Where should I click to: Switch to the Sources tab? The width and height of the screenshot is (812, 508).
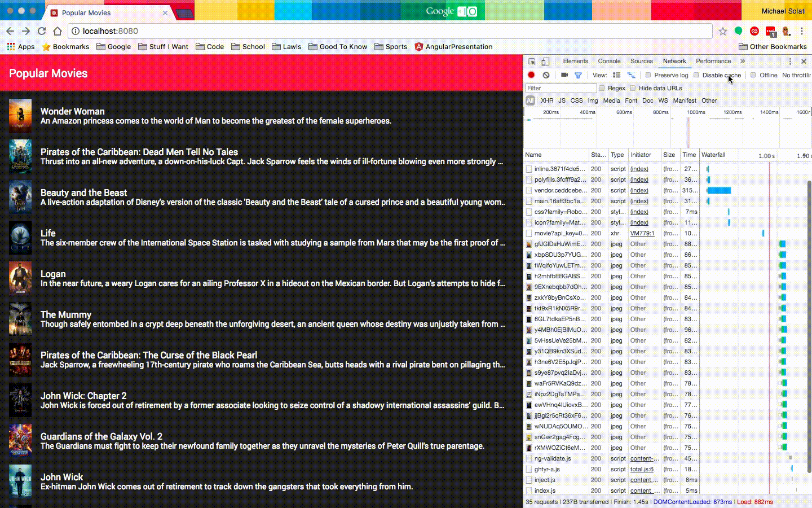(642, 62)
